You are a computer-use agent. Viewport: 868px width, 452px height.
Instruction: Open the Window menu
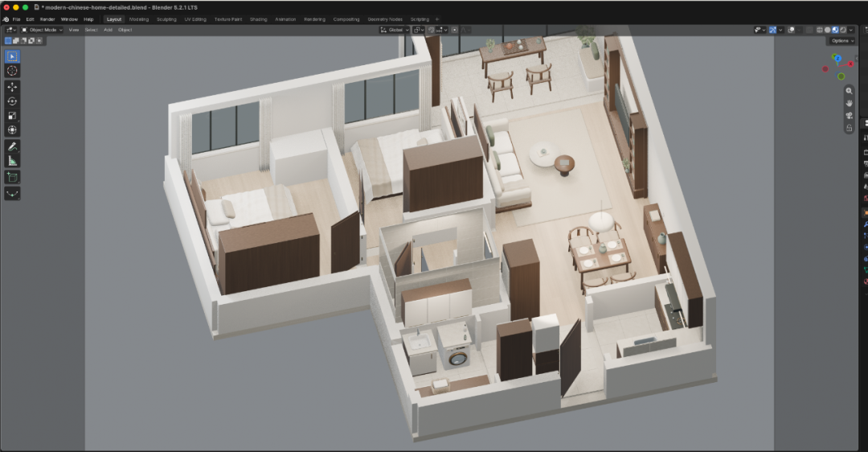tap(69, 18)
